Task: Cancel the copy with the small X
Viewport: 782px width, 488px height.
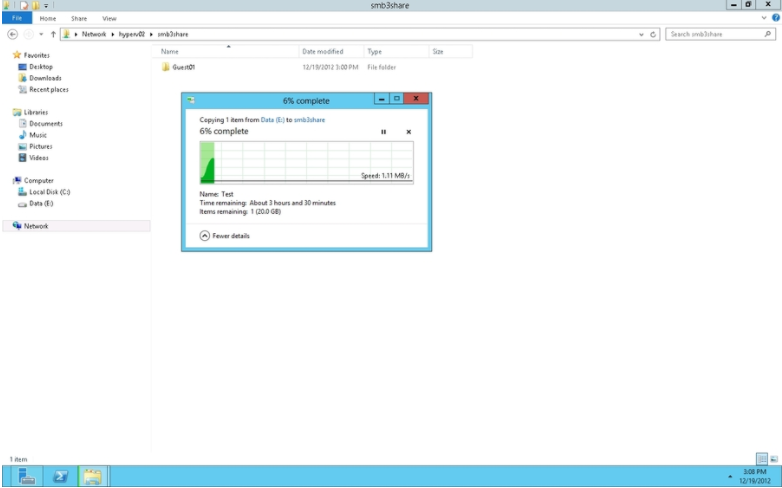Action: click(x=408, y=132)
